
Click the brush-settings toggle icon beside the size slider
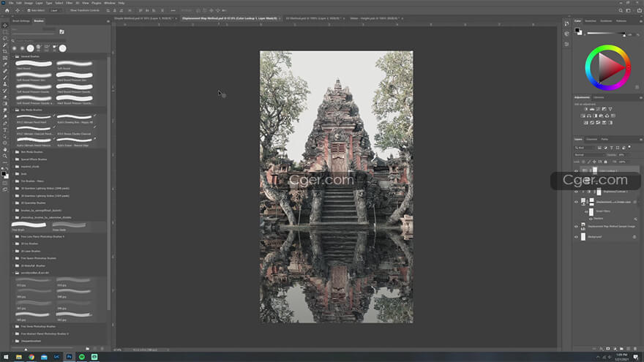61,31
